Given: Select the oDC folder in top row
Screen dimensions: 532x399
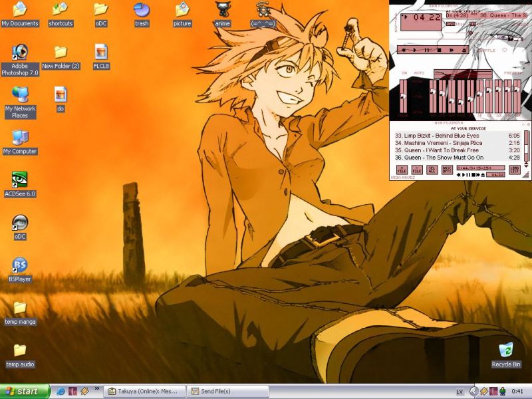Looking at the screenshot, I should point(101,14).
